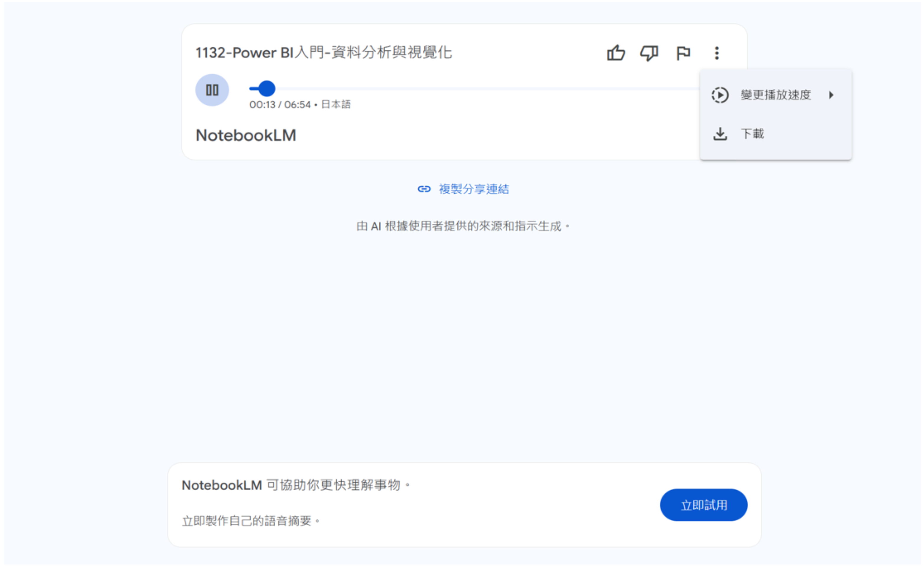
Task: Click the 立即試用 button
Action: 704,505
